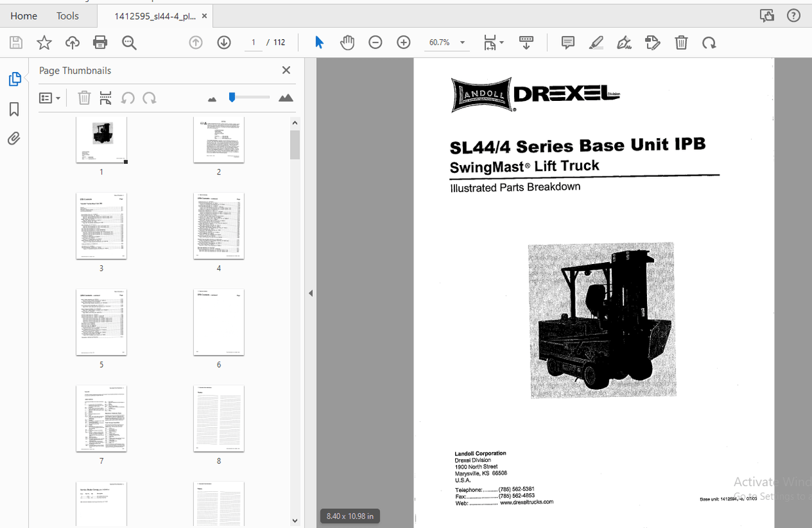Add a sticky note comment

(x=567, y=42)
